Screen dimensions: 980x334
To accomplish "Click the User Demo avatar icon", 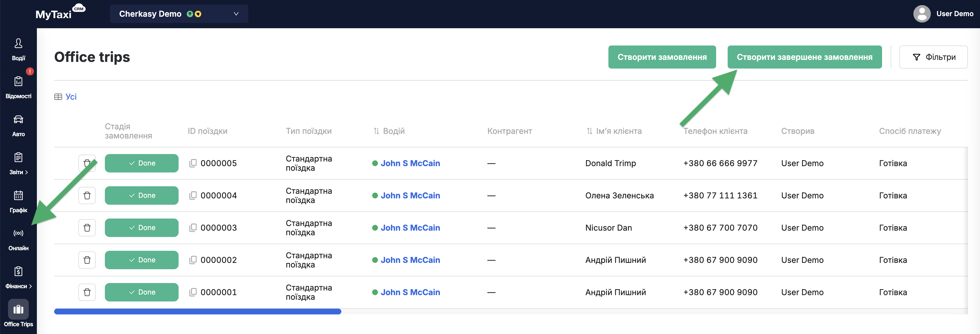I will pyautogui.click(x=922, y=14).
